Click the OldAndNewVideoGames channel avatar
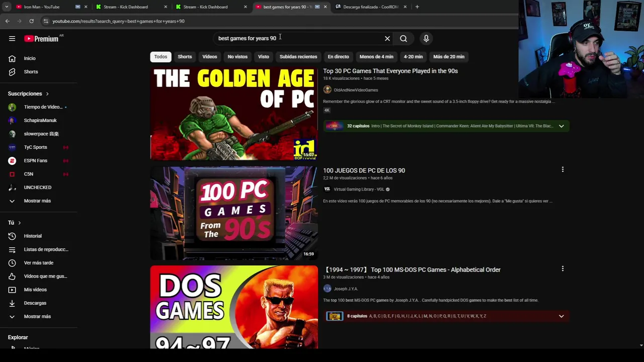644x362 pixels. tap(327, 89)
